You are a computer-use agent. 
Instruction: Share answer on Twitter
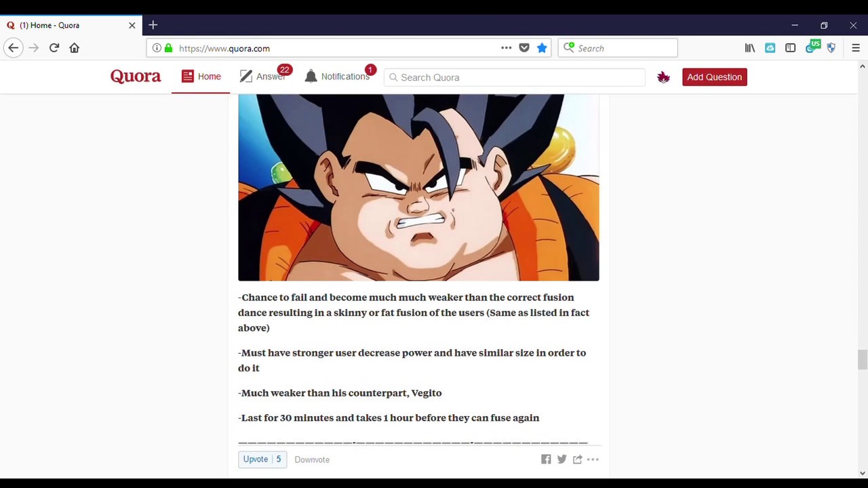point(561,459)
